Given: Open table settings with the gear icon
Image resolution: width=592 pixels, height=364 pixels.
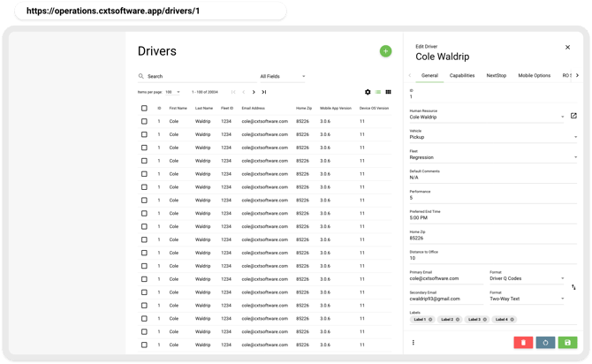Looking at the screenshot, I should (x=368, y=92).
